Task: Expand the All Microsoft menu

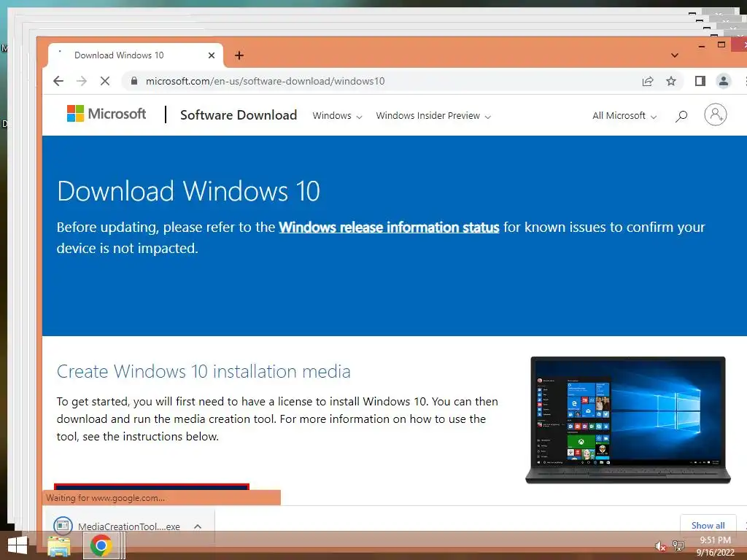Action: [624, 116]
